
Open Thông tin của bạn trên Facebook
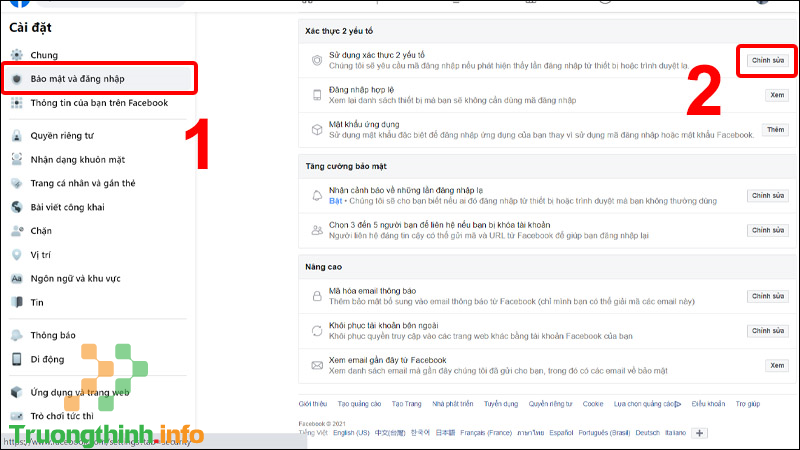click(x=97, y=103)
